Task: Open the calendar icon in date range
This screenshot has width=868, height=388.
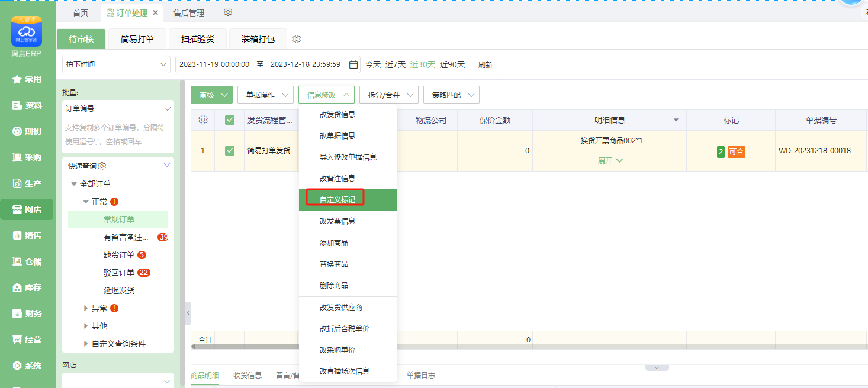Action: tap(353, 64)
